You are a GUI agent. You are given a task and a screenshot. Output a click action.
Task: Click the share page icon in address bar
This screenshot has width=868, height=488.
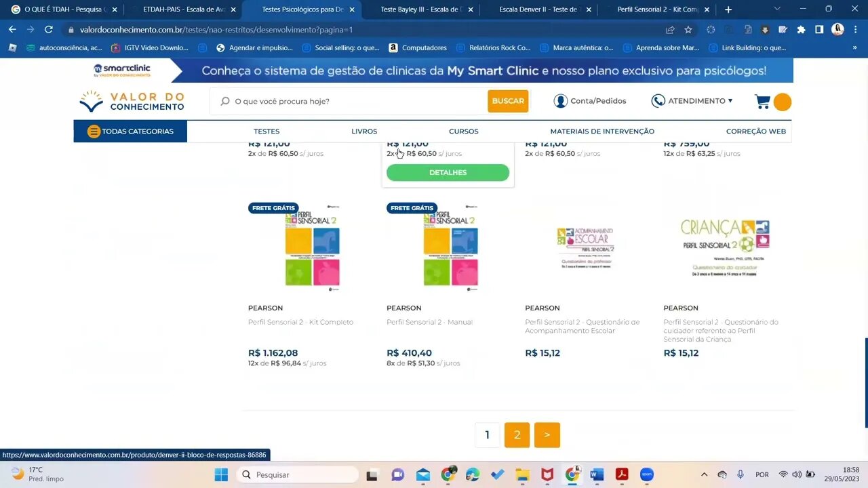point(670,30)
